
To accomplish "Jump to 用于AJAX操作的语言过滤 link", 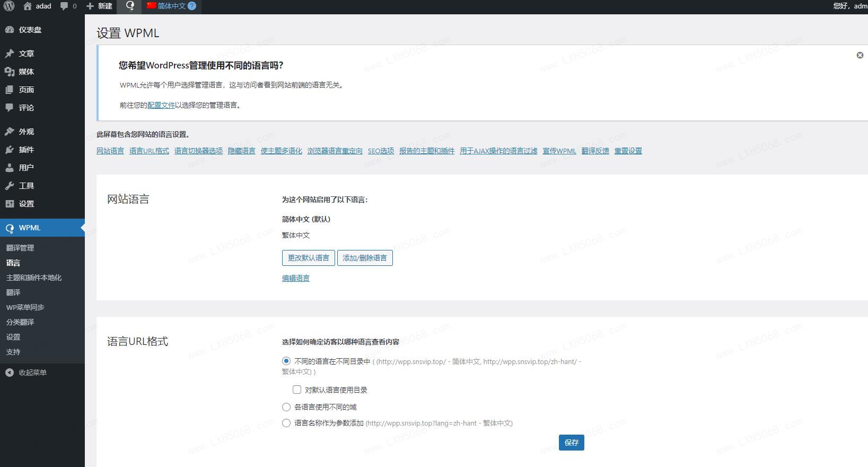I will pos(498,151).
